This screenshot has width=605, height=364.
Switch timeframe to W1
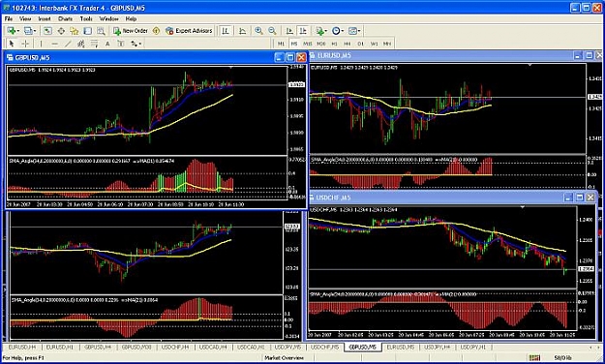(374, 44)
